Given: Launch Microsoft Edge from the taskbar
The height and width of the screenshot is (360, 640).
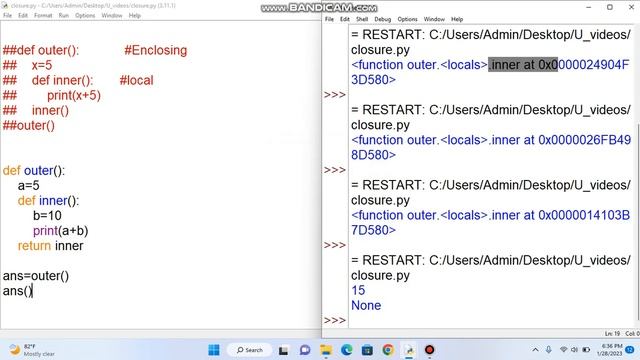Looking at the screenshot, I should point(347,350).
